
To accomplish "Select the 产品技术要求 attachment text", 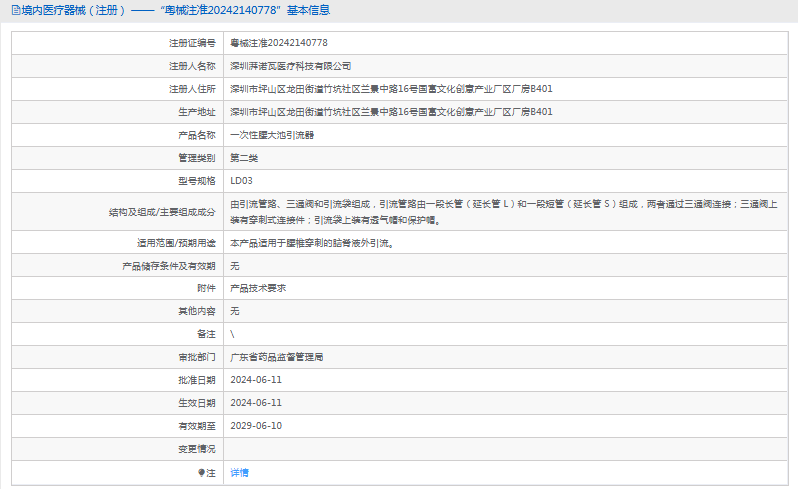I will pos(258,289).
